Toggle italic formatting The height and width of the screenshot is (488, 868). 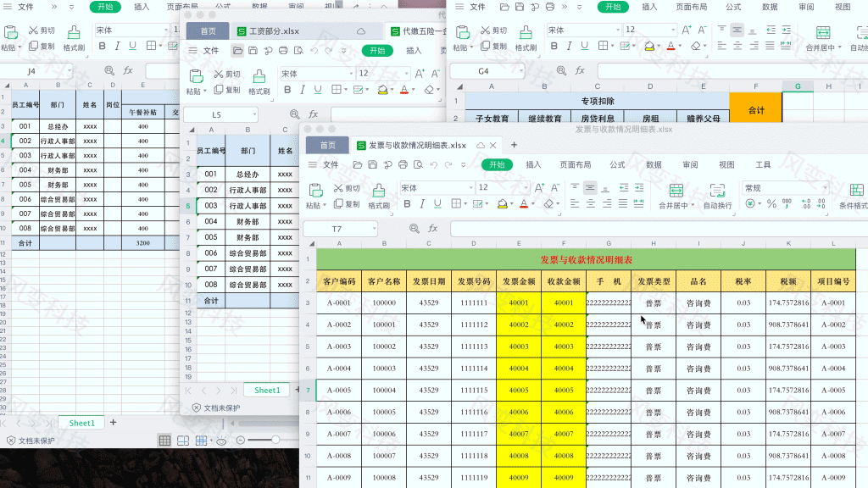click(x=422, y=203)
